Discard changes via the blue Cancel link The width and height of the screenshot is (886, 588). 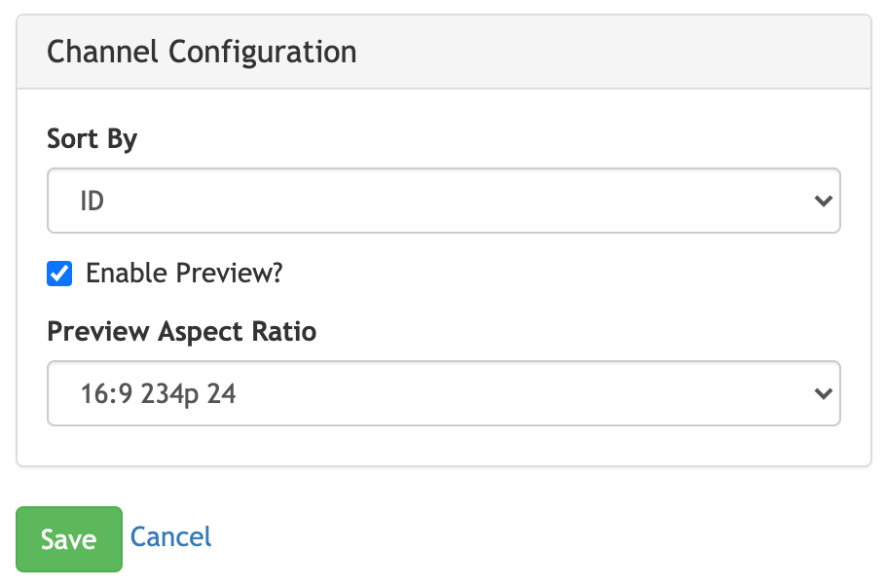tap(170, 536)
